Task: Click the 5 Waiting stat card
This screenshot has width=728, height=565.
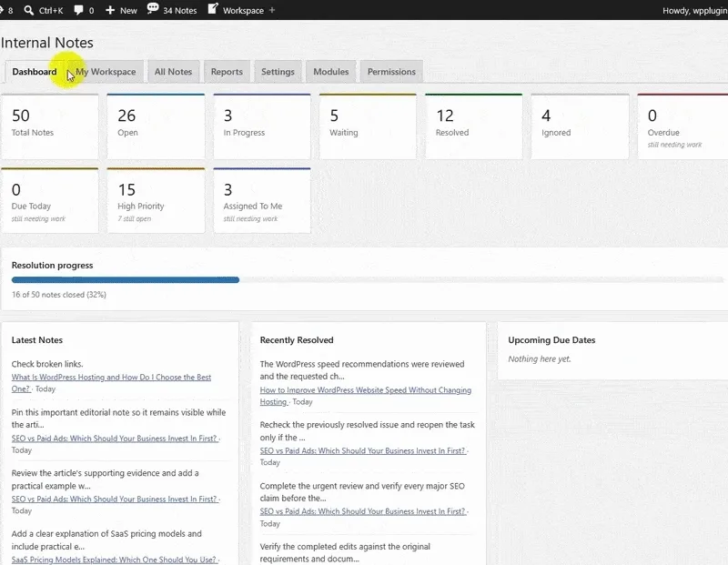Action: coord(368,126)
